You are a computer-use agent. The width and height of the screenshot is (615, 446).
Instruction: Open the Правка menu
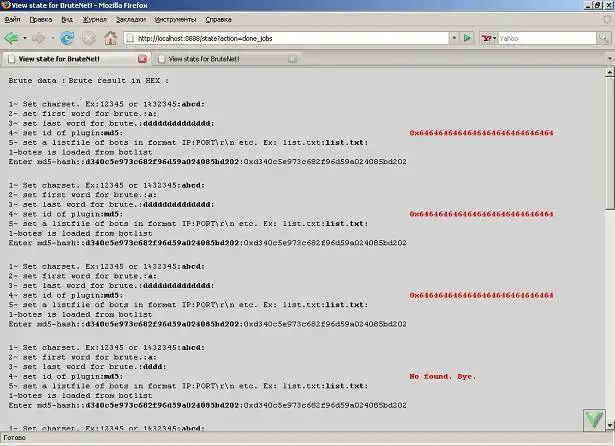click(x=41, y=19)
